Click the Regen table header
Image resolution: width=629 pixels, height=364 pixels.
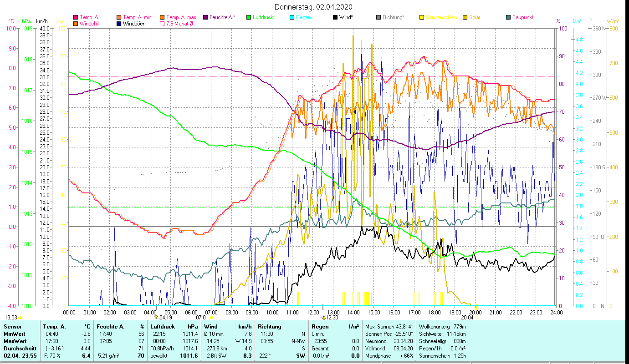[320, 327]
